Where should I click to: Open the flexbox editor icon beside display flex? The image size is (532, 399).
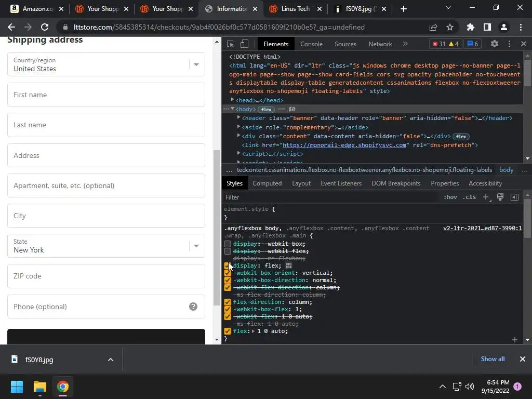(288, 265)
